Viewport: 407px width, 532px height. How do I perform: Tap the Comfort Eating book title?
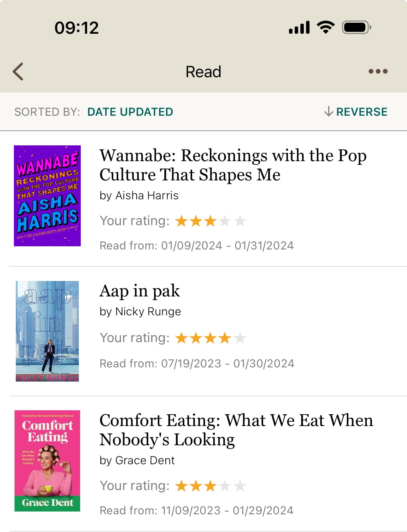[x=236, y=430]
